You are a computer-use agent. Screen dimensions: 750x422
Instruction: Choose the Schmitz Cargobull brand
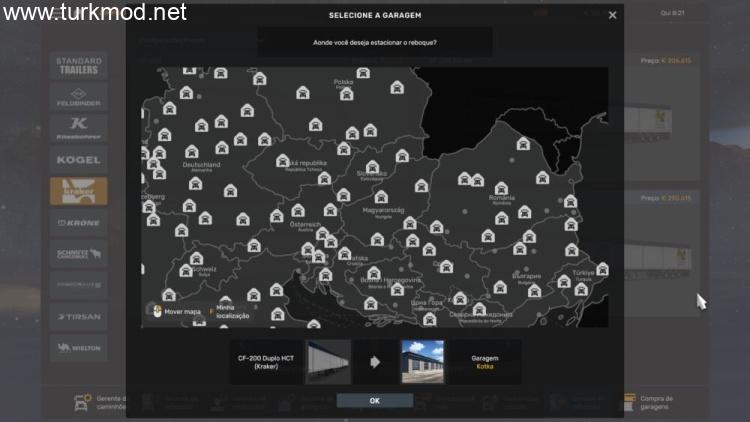[x=79, y=254]
